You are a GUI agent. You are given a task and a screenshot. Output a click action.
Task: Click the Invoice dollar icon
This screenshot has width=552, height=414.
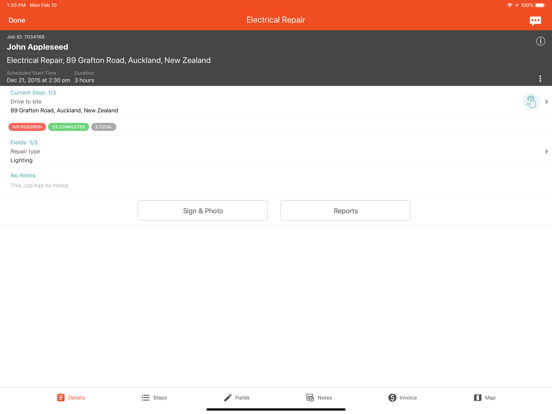click(392, 397)
